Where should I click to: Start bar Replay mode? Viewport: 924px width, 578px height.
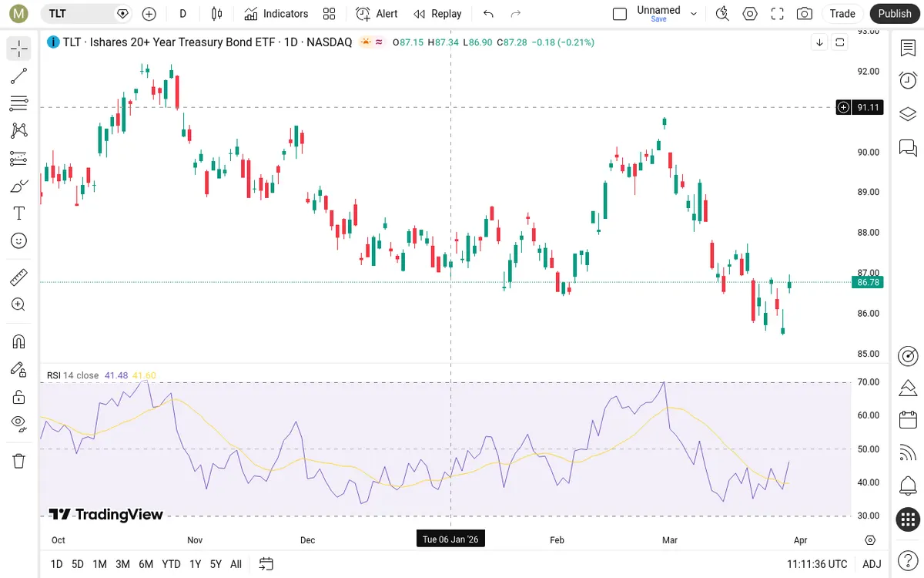[437, 13]
